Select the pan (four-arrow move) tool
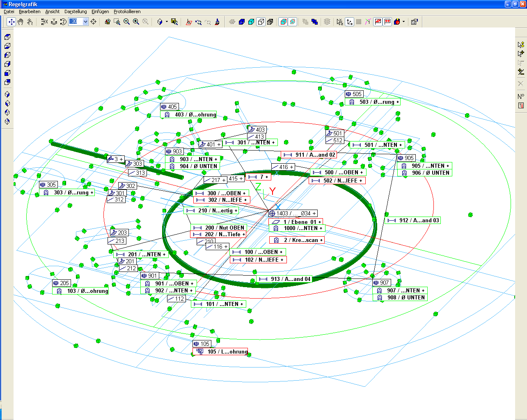Image resolution: width=527 pixels, height=420 pixels. click(x=11, y=22)
